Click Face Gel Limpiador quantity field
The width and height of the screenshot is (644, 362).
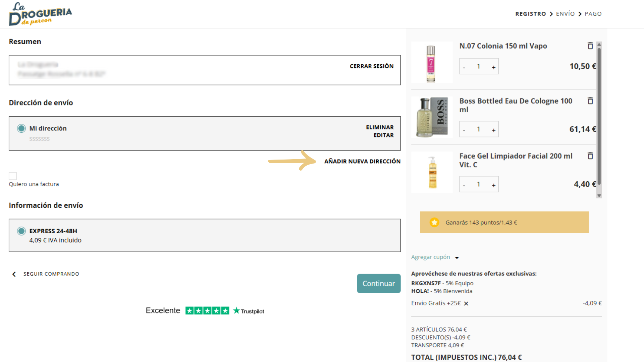479,184
